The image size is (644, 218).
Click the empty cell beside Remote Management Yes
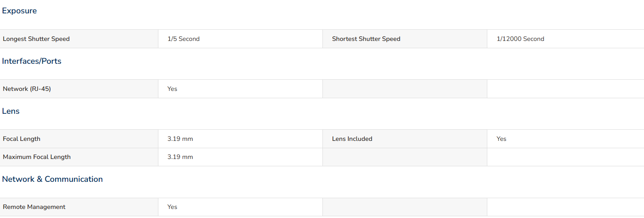404,207
